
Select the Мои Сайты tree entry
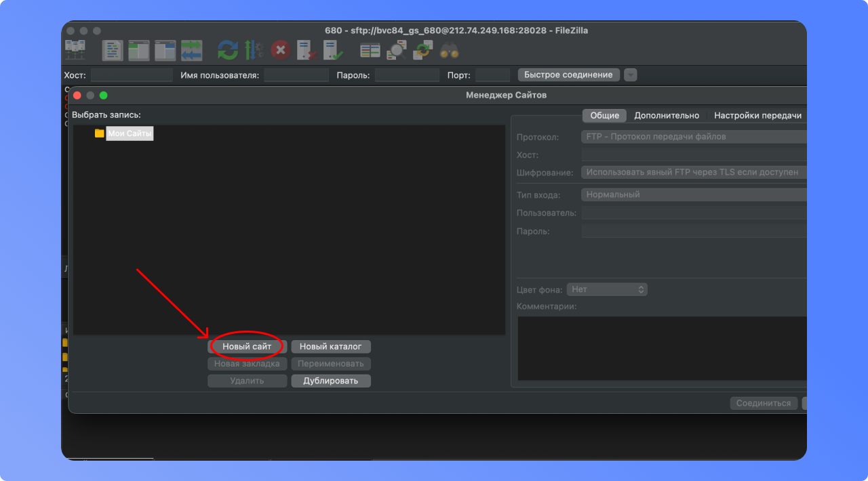tap(130, 133)
